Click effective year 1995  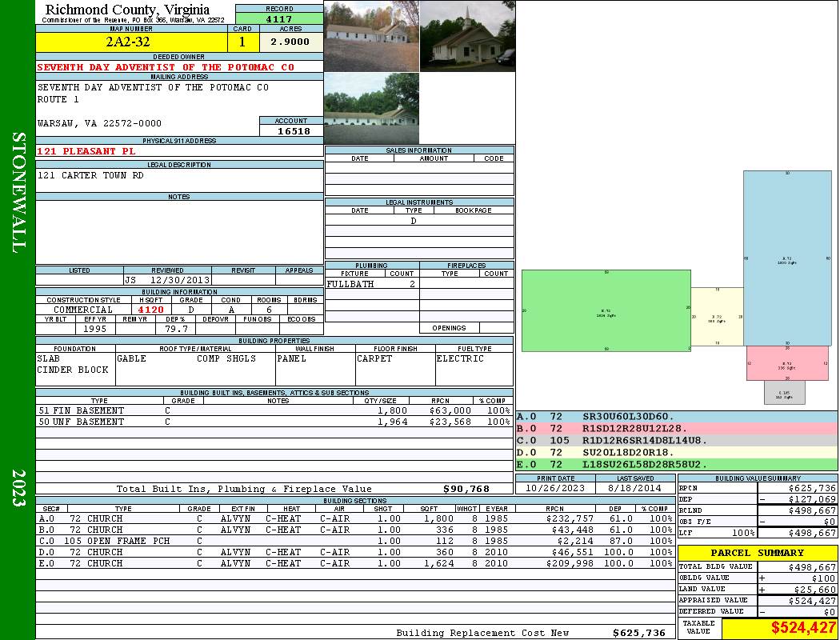[94, 329]
